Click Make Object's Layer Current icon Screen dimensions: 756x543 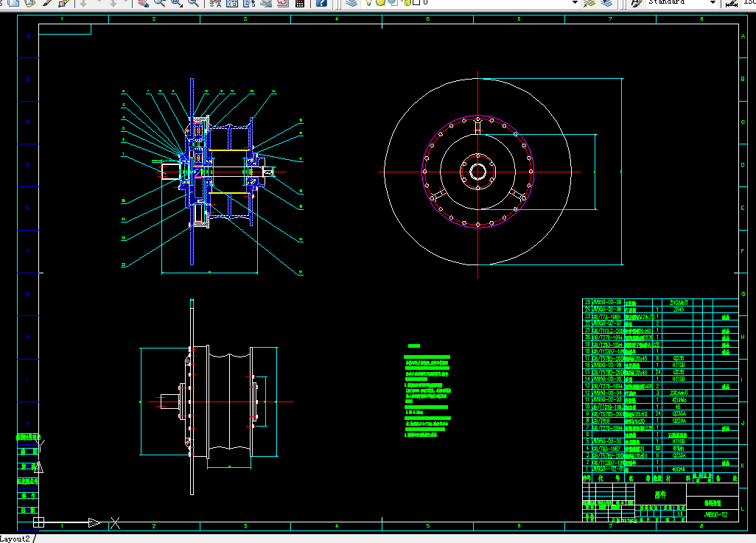[x=589, y=3]
